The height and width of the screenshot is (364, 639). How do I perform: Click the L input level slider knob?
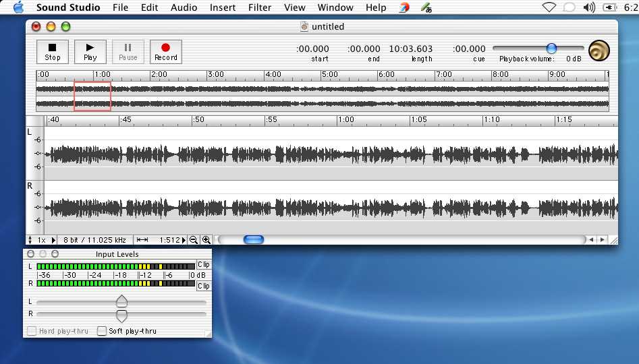[x=121, y=301]
